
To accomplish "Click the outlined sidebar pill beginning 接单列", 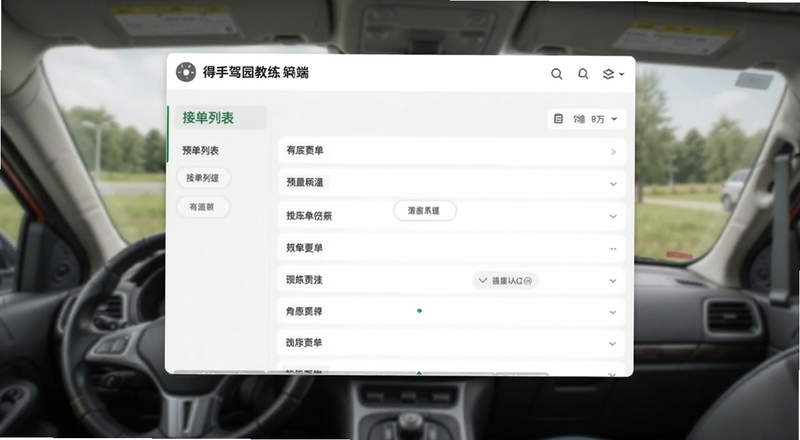I will click(203, 178).
